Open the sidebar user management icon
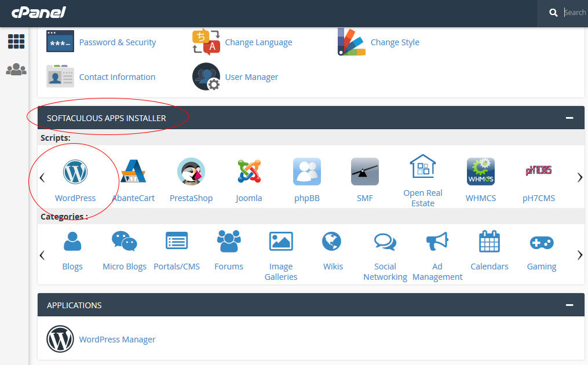Viewport: 588px width, 365px height. pyautogui.click(x=16, y=70)
